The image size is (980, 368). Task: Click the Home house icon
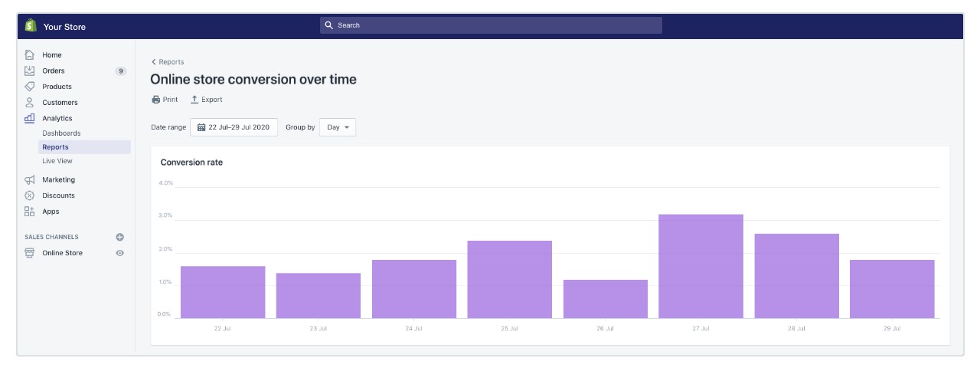coord(30,55)
